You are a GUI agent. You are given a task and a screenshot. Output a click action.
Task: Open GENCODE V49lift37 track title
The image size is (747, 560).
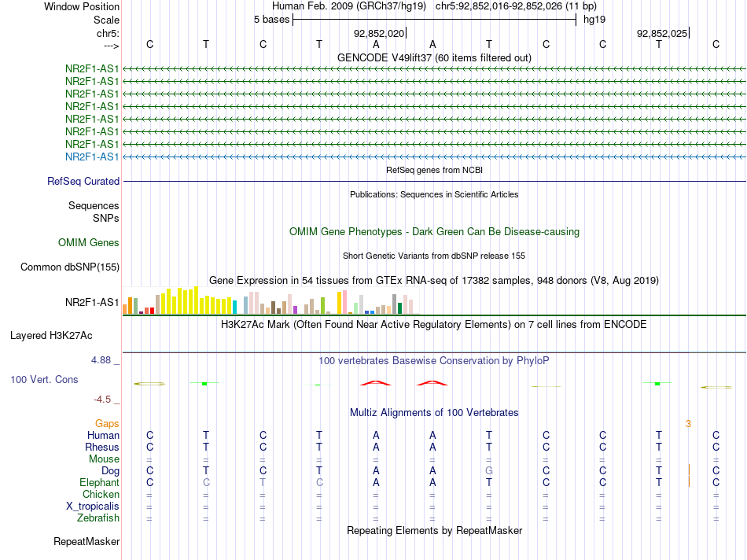point(434,57)
